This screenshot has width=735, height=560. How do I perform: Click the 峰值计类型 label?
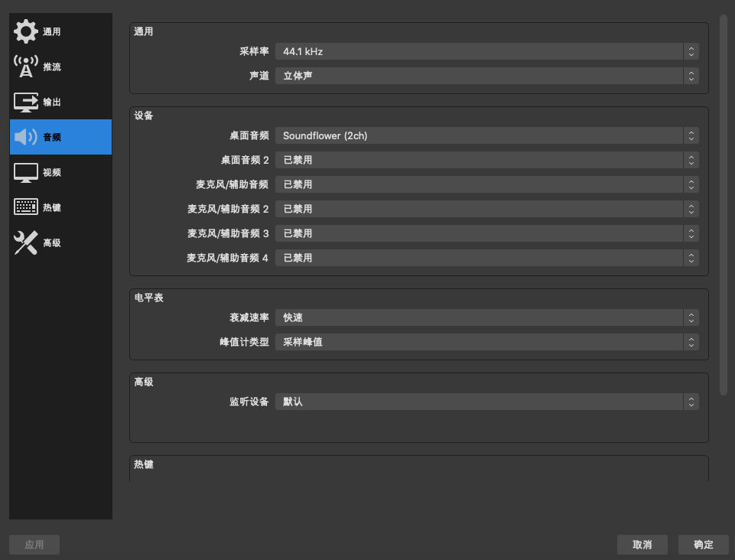click(244, 342)
